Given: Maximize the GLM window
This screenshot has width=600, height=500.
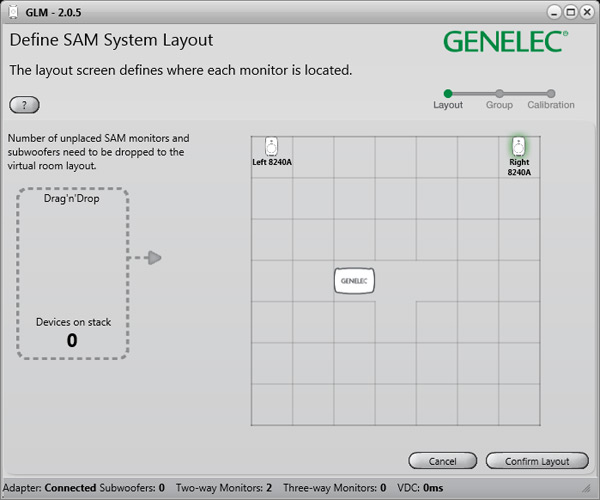Looking at the screenshot, I should [x=569, y=11].
